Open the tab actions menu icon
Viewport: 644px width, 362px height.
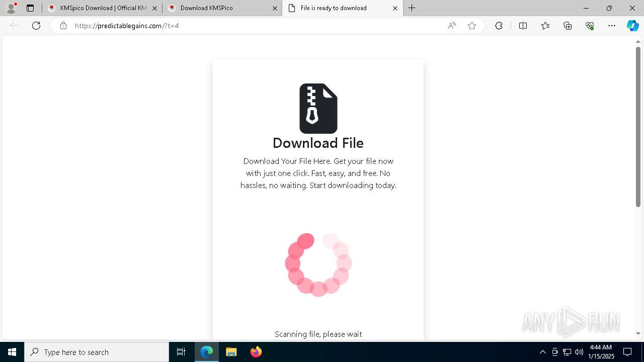[x=30, y=8]
